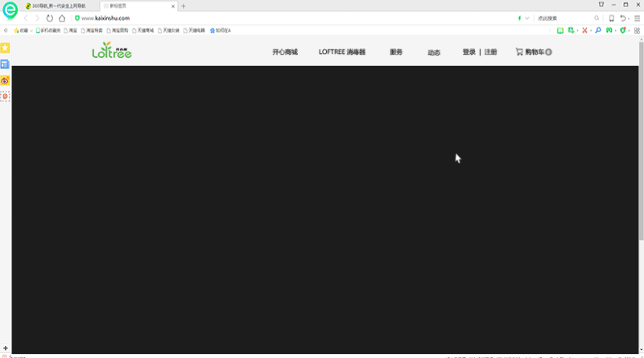Open 开心商城 menu item
The width and height of the screenshot is (644, 358).
point(285,52)
